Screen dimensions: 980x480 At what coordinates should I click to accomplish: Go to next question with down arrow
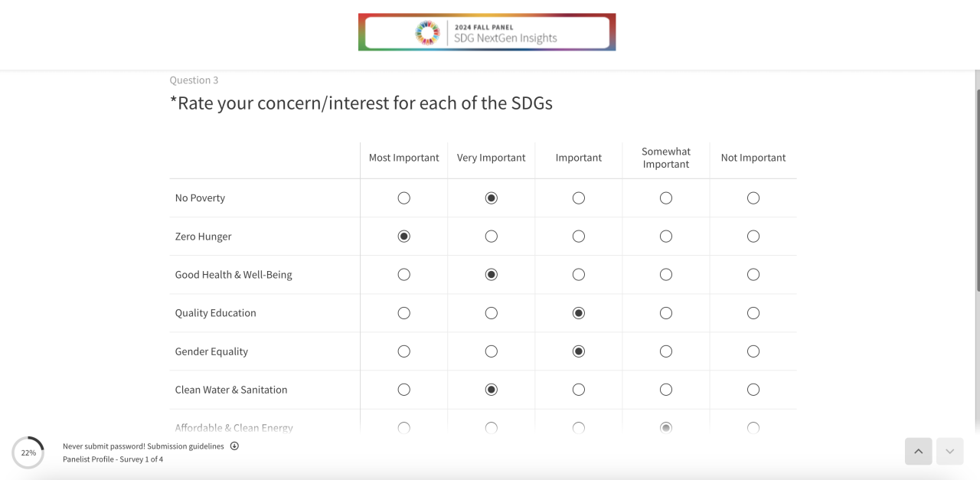(949, 452)
